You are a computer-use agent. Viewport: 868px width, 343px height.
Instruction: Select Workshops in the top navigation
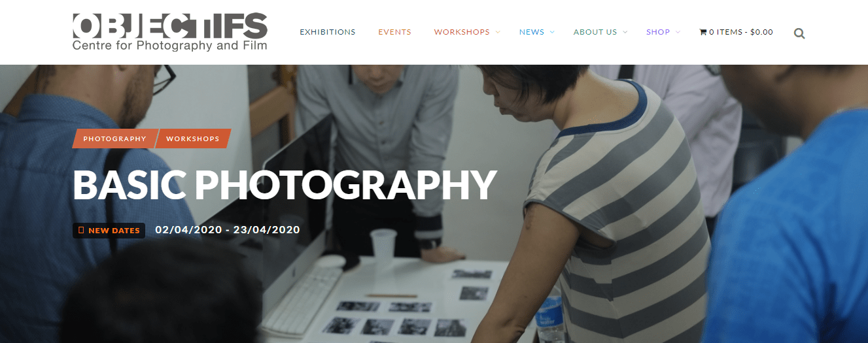point(462,32)
